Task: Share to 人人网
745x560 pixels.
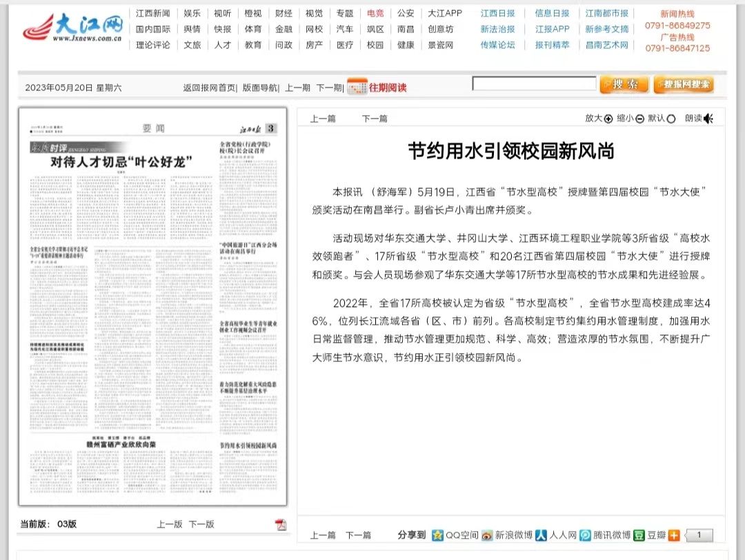Action: click(x=556, y=535)
